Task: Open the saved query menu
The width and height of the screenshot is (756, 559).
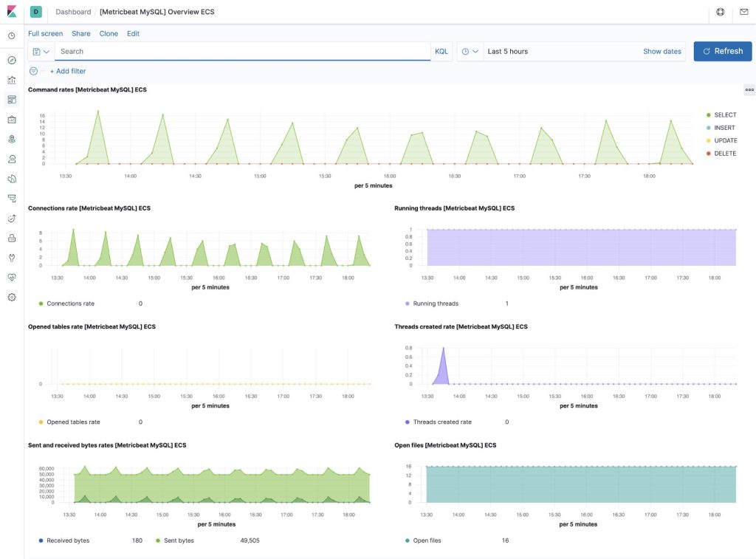Action: pos(41,52)
